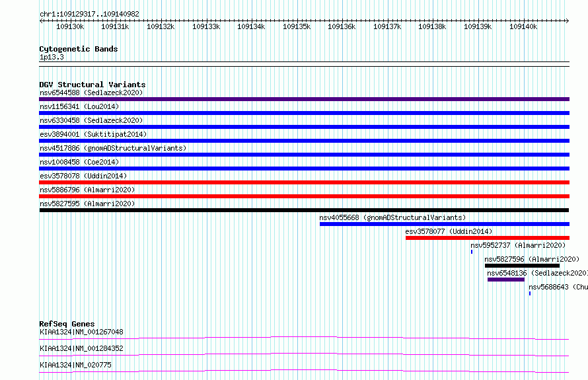
Task: Click the nsv6548136 (Sedlazeck2020) label
Action: click(x=537, y=273)
